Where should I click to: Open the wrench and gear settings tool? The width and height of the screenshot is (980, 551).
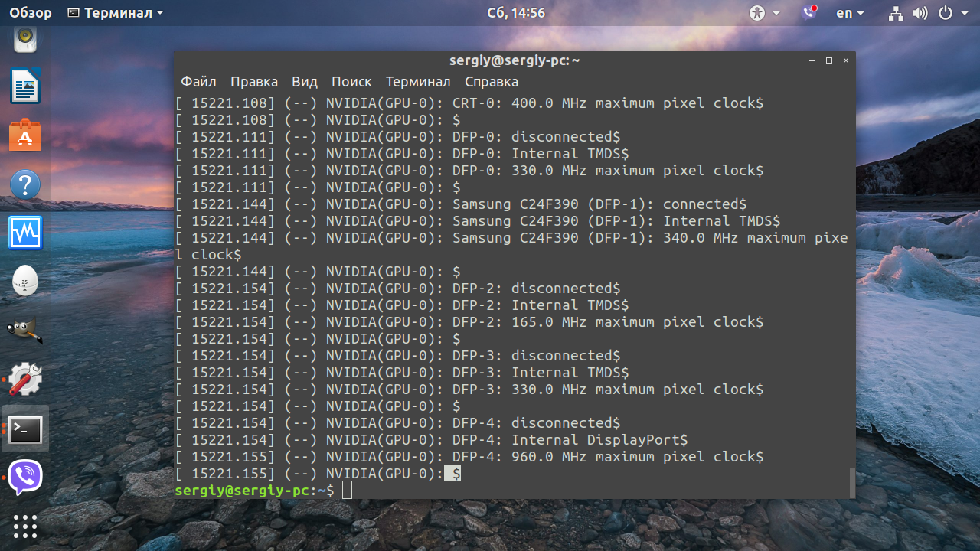(25, 379)
